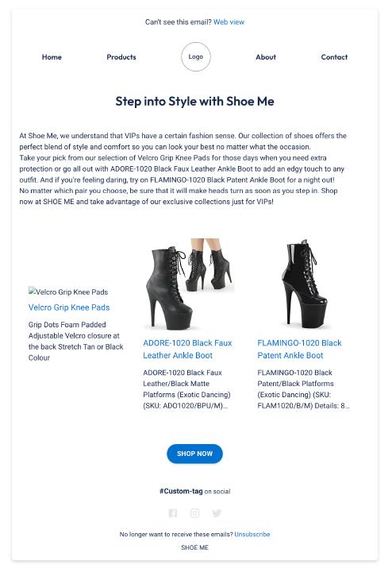Viewport: 392px width, 572px height.
Task: Click the FLAMINGO-1020 patent boot product image
Action: click(304, 284)
